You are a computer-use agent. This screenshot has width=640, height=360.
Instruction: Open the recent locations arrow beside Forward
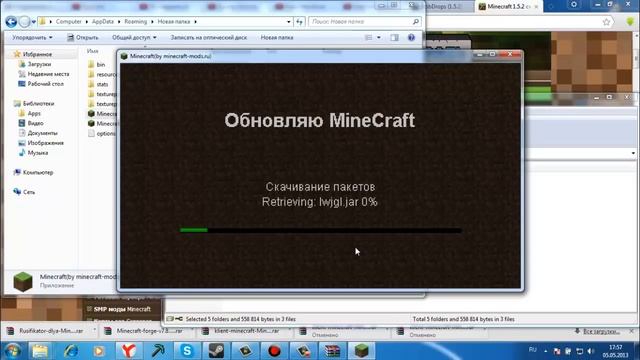pyautogui.click(x=34, y=22)
